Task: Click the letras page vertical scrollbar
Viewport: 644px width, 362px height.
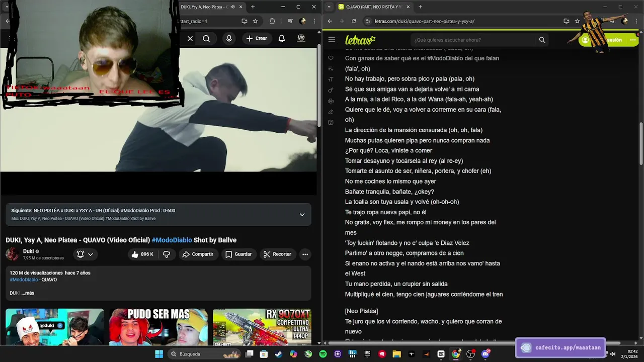Action: (x=641, y=143)
